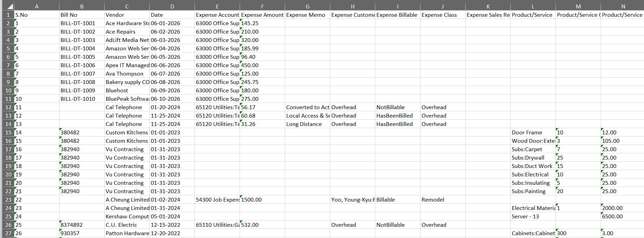The height and width of the screenshot is (238, 644).
Task: Click the Expense Memo header cell
Action: point(307,15)
